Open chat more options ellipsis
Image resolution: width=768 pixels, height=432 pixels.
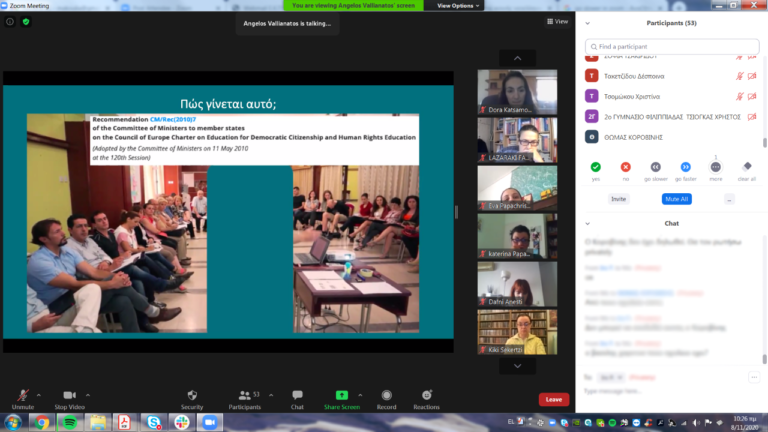click(754, 377)
